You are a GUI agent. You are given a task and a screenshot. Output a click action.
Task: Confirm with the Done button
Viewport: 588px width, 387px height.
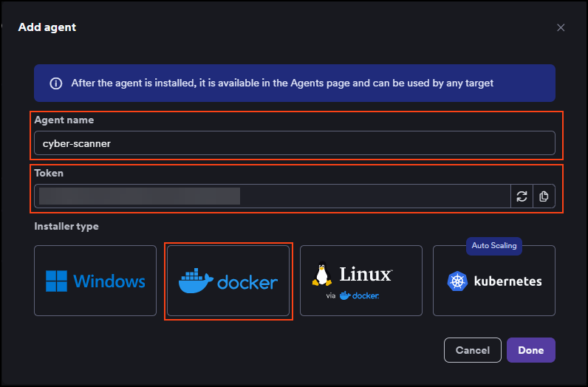[530, 350]
